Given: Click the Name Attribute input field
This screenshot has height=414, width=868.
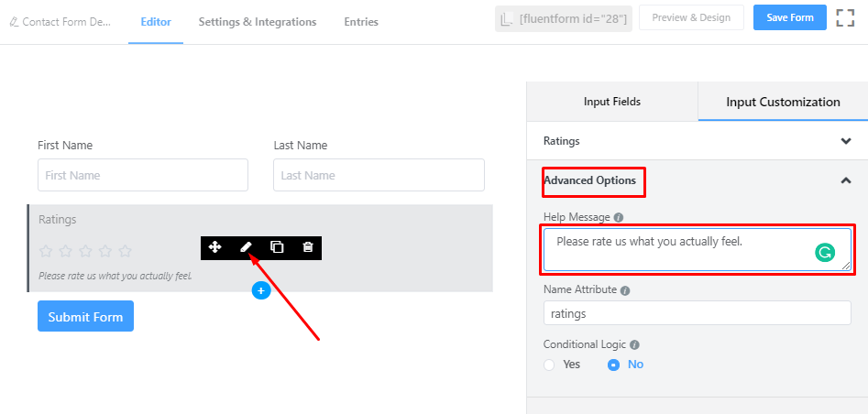Looking at the screenshot, I should click(697, 313).
